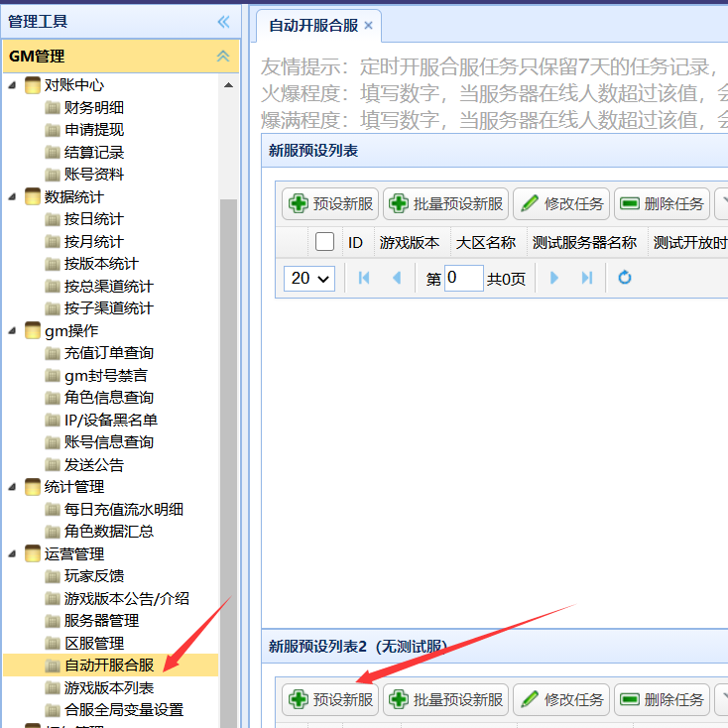The height and width of the screenshot is (728, 728).
Task: Go to the next page arrow
Action: (554, 279)
